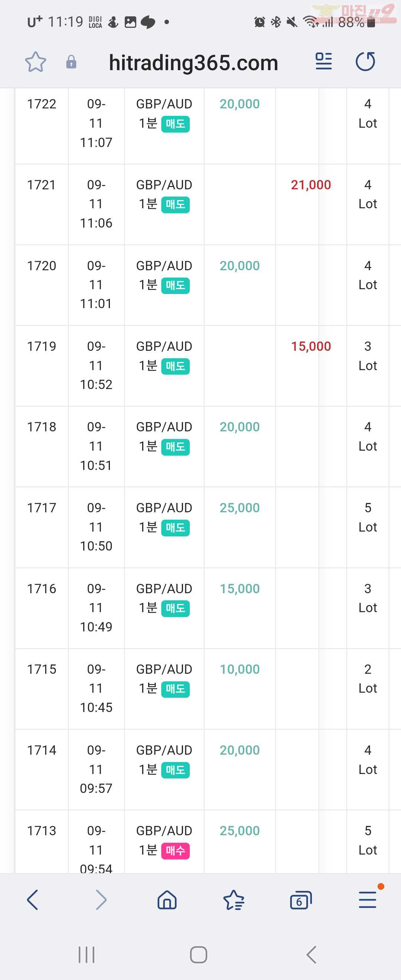
Task: Tap the hitrading365.com address field
Action: (193, 62)
